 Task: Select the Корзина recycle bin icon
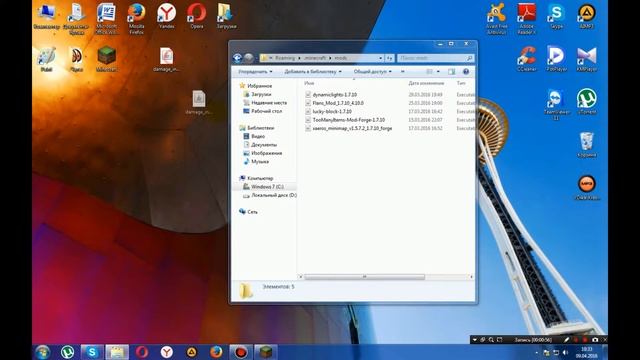[587, 144]
